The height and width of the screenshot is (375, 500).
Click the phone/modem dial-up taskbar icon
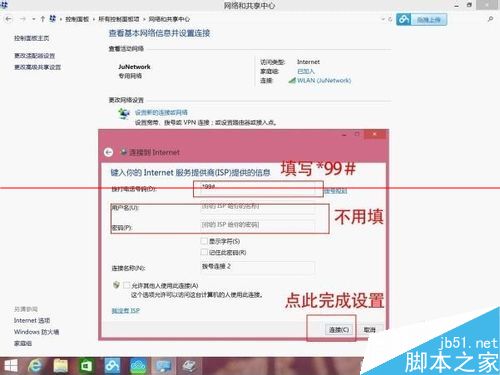coord(190,366)
